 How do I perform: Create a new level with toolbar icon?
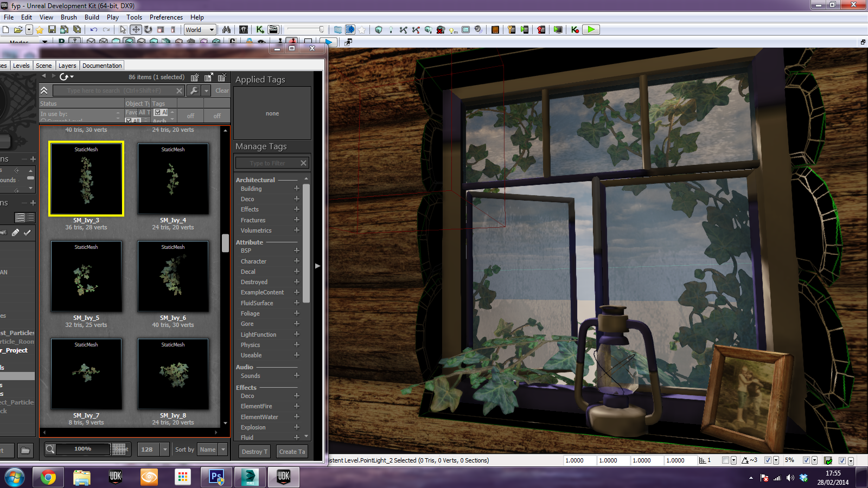[x=6, y=30]
